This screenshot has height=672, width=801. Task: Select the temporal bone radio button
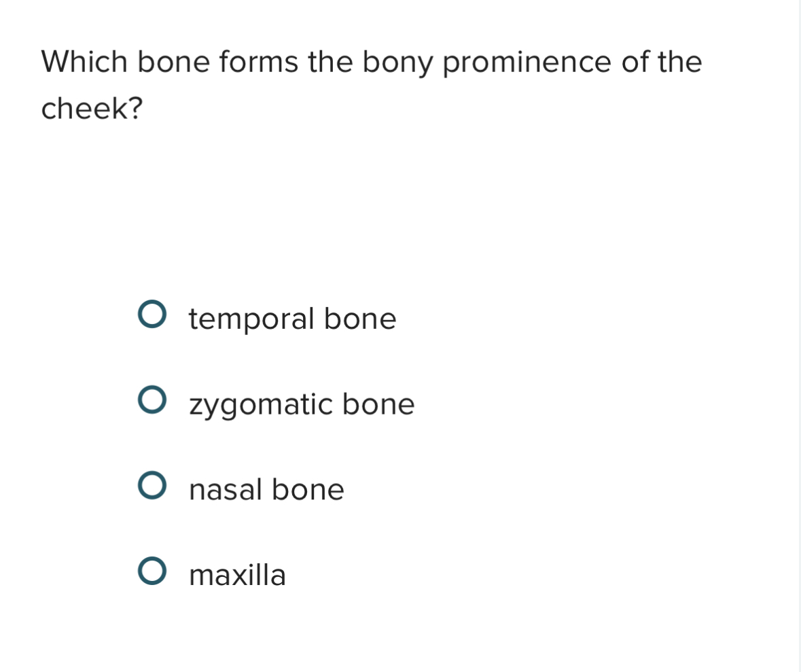tap(154, 315)
